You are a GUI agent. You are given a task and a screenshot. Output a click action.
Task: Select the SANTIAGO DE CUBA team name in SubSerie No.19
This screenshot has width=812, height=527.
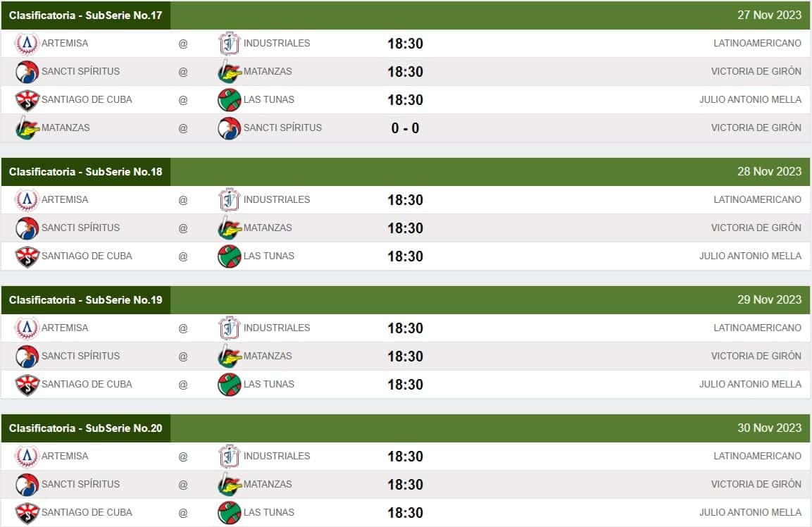pos(87,384)
